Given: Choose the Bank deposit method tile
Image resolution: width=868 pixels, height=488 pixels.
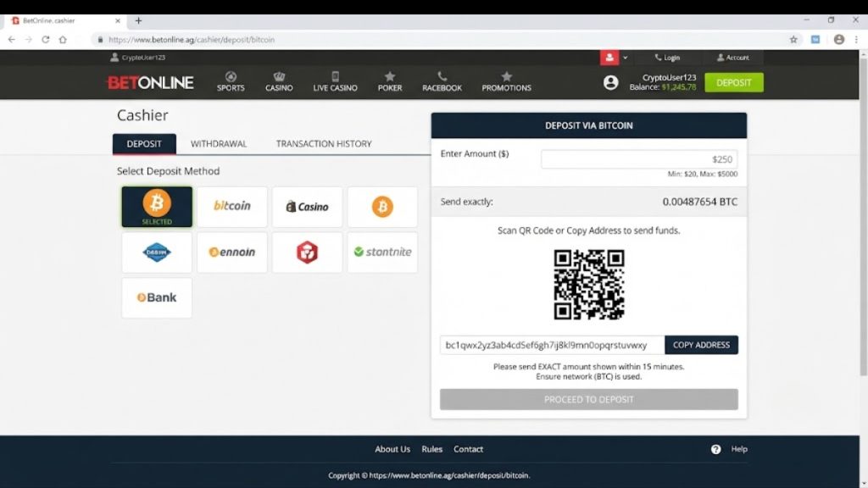Looking at the screenshot, I should [x=157, y=297].
